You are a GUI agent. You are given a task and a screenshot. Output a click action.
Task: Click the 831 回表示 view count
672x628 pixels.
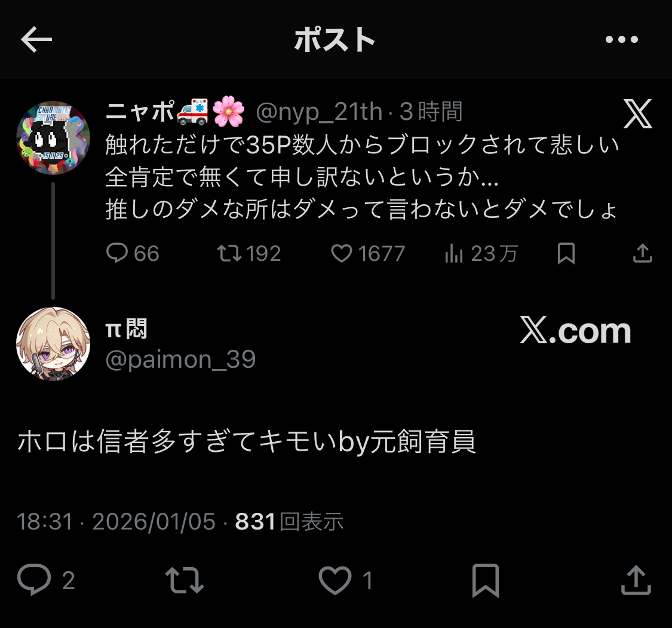pos(289,521)
